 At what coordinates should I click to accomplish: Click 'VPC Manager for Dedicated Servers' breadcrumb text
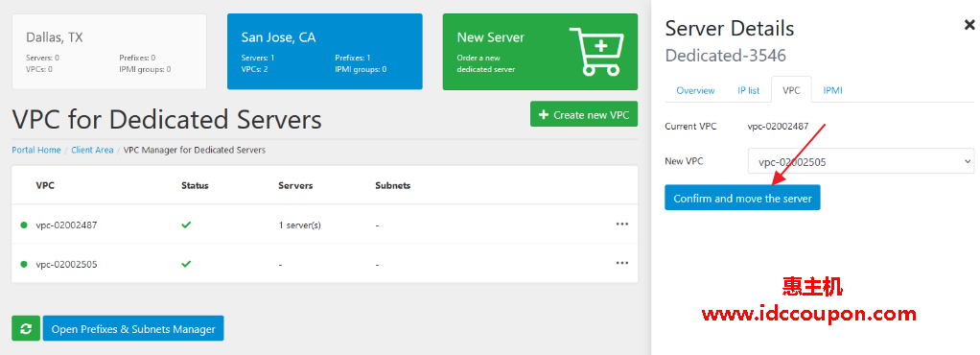click(x=195, y=150)
